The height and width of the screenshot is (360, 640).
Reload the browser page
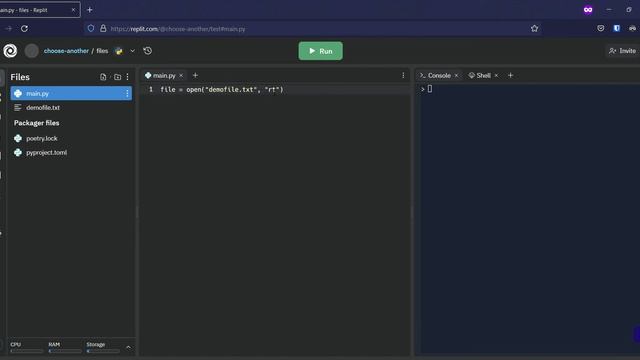tap(24, 29)
